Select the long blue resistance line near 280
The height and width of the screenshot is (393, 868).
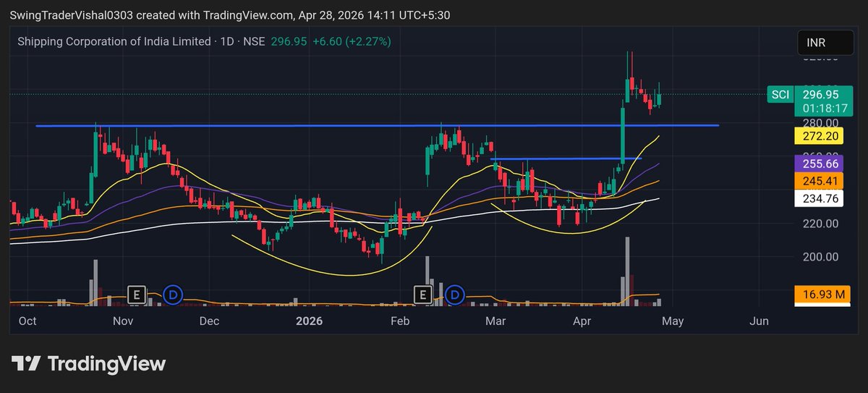(377, 126)
